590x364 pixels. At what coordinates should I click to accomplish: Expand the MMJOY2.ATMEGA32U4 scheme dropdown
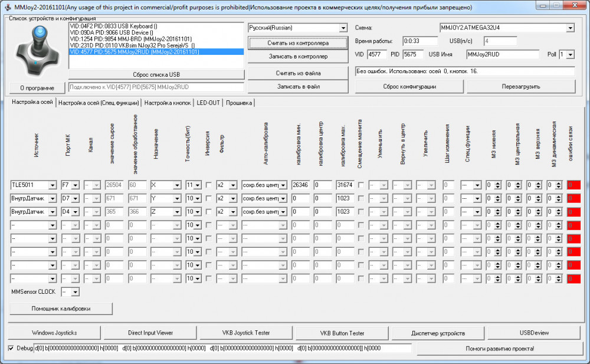(x=569, y=28)
